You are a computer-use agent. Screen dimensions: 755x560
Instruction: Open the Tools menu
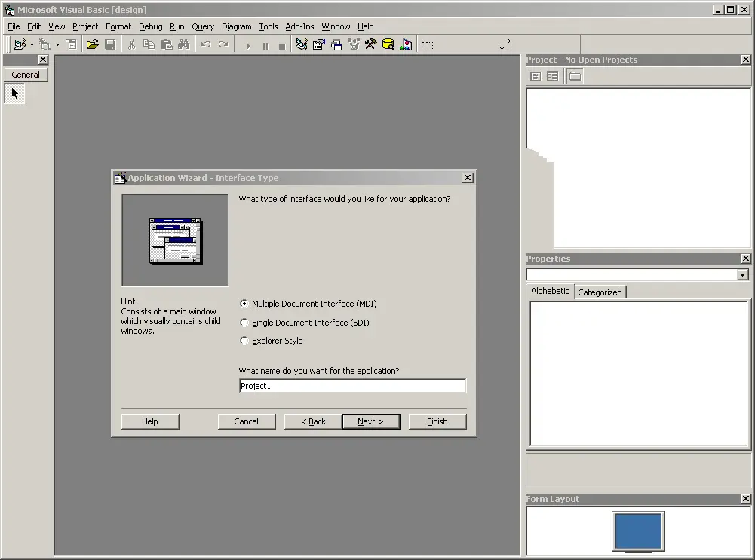click(269, 26)
